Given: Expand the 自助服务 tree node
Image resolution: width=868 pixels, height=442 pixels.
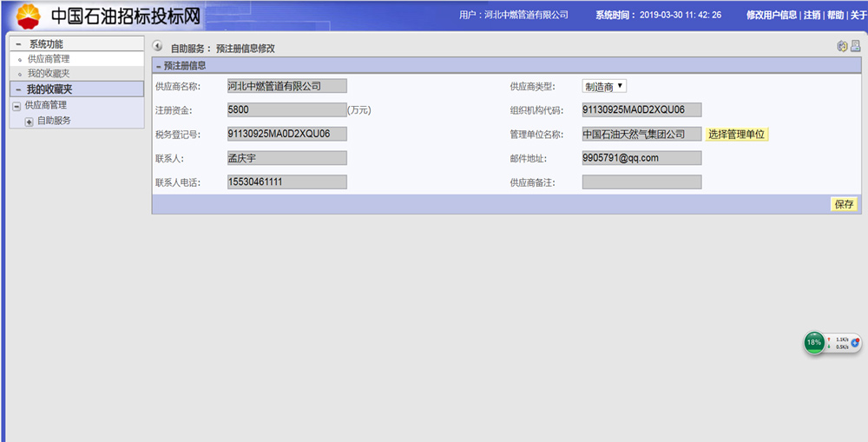Looking at the screenshot, I should [x=29, y=121].
